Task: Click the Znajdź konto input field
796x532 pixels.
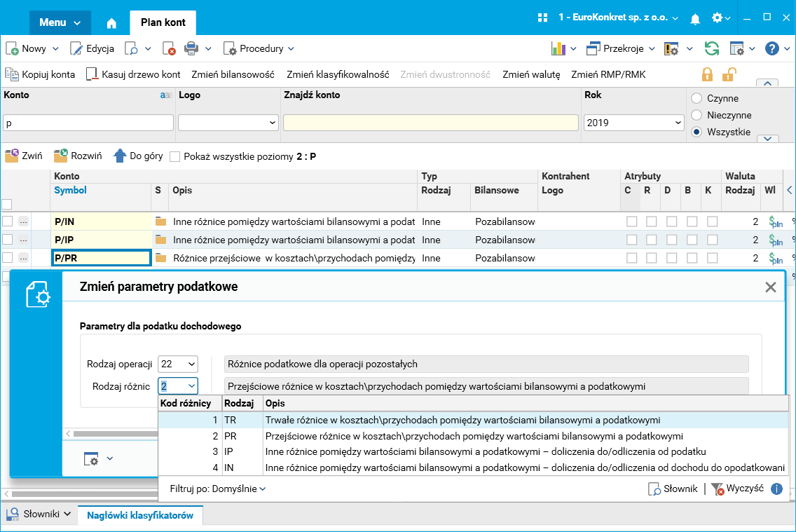Action: 431,123
